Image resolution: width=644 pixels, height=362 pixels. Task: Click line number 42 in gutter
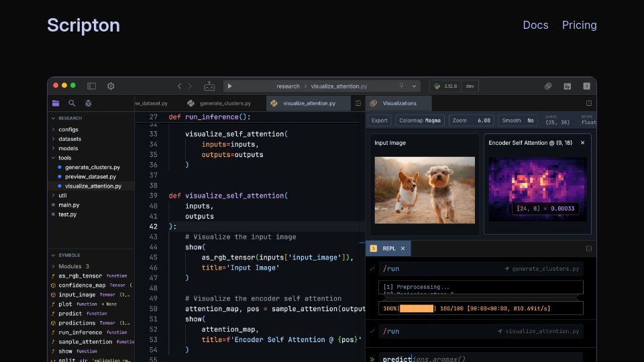coord(153,227)
